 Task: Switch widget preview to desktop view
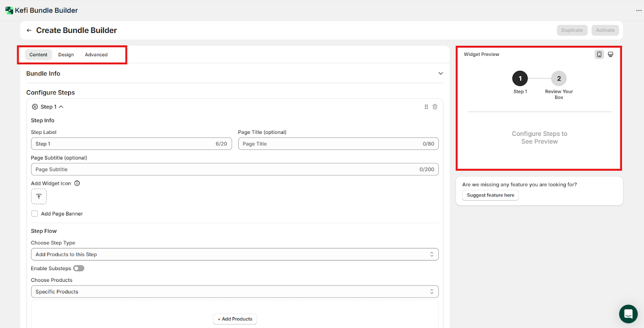(x=610, y=54)
